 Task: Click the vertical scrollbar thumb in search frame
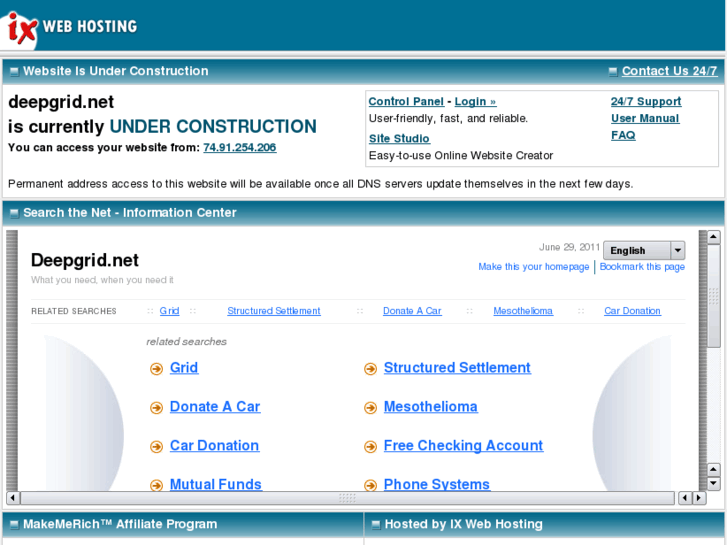pyautogui.click(x=714, y=296)
